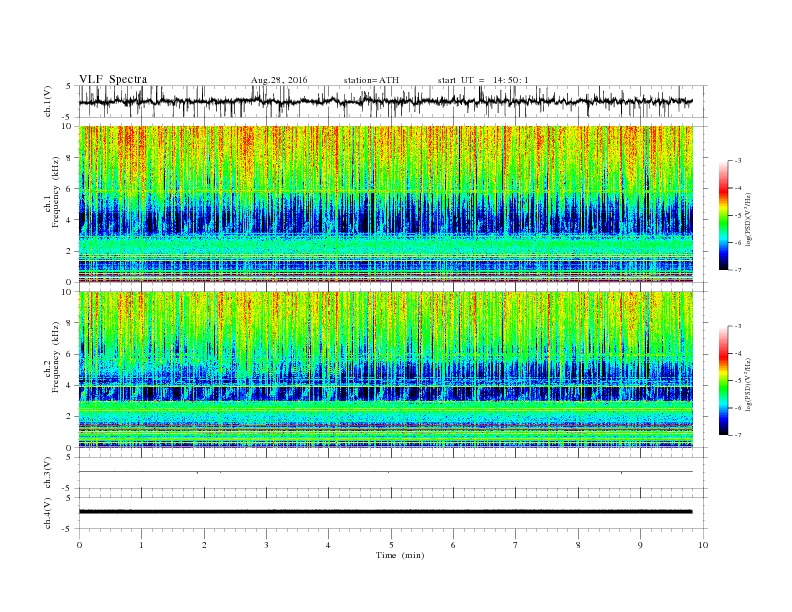Click the "-5" tick on ch.2 colorbar
The height and width of the screenshot is (612, 792).
(738, 380)
